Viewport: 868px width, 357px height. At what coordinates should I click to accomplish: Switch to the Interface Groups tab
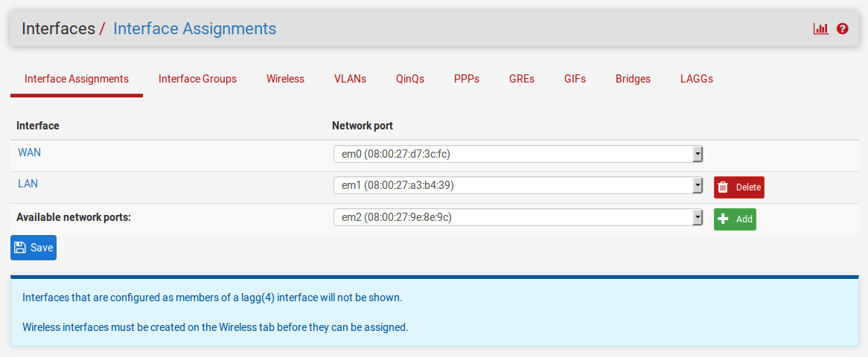point(197,79)
